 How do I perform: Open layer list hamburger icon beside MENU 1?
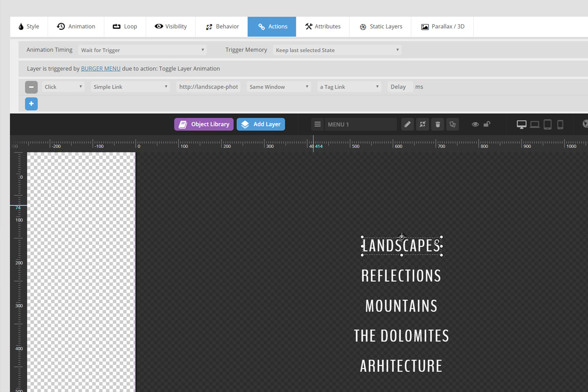[x=318, y=124]
